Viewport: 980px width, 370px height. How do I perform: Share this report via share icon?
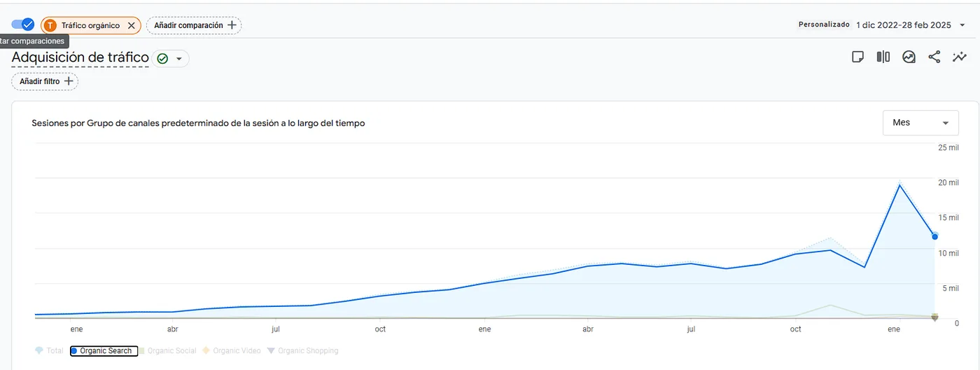pyautogui.click(x=934, y=57)
